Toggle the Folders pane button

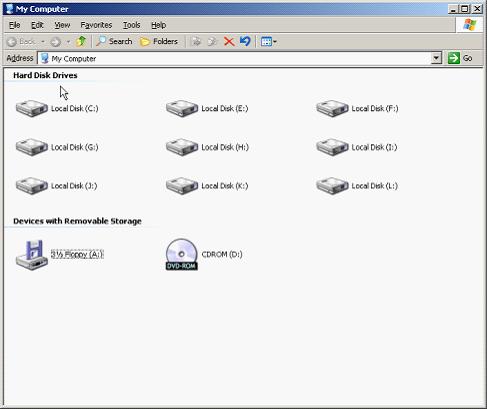(159, 41)
